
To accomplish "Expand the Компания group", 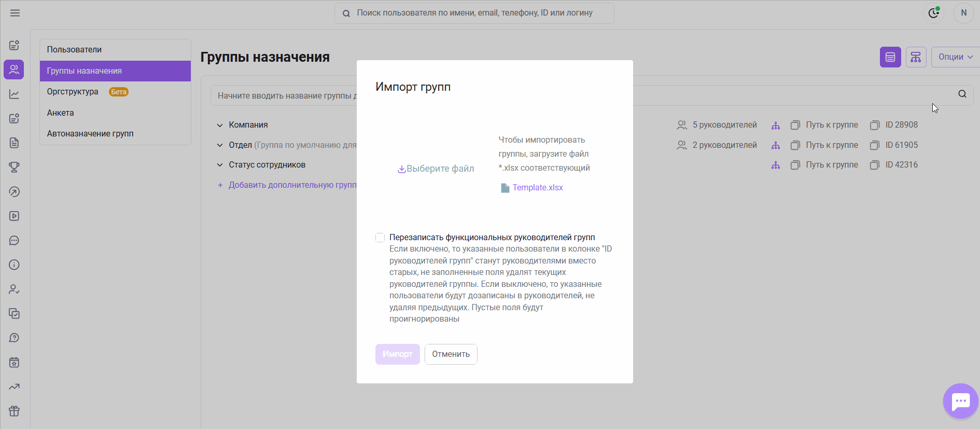I will pos(220,125).
